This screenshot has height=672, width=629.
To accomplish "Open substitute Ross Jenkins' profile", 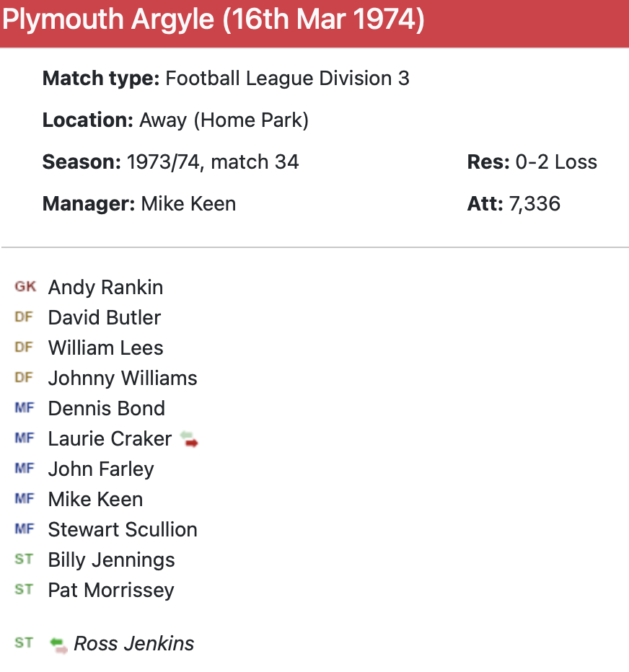I will (x=134, y=643).
